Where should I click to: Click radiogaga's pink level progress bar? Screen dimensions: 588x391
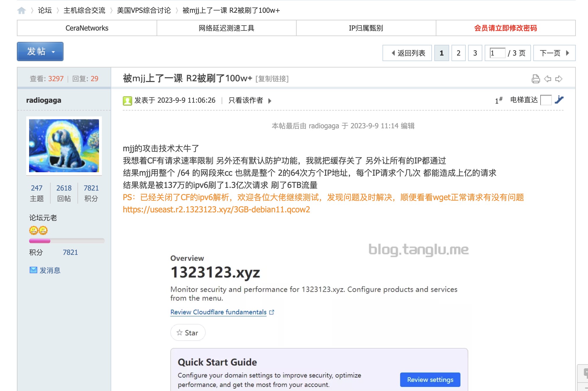tap(40, 241)
